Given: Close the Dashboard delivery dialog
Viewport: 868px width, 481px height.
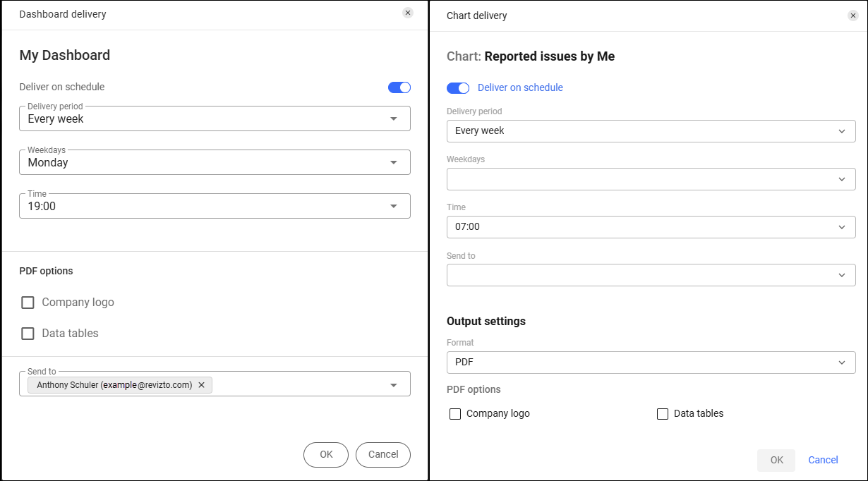Looking at the screenshot, I should (408, 13).
